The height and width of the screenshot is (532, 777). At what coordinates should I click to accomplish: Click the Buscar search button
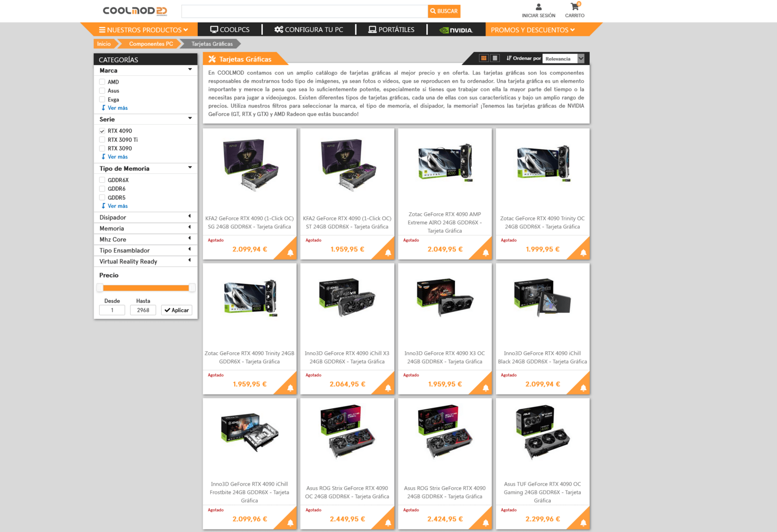click(x=444, y=11)
